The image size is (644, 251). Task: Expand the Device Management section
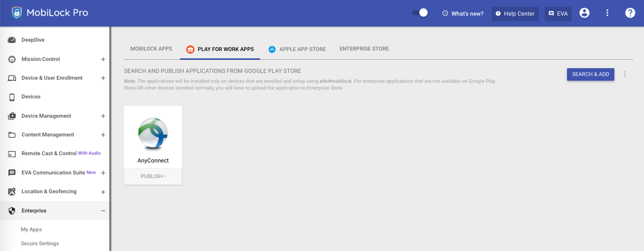click(103, 116)
